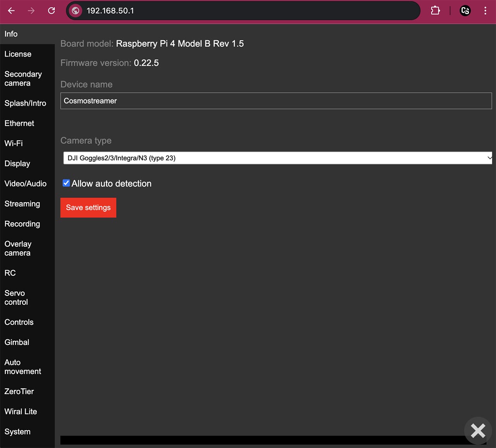Click the Save settings button
The image size is (496, 448).
(x=88, y=208)
